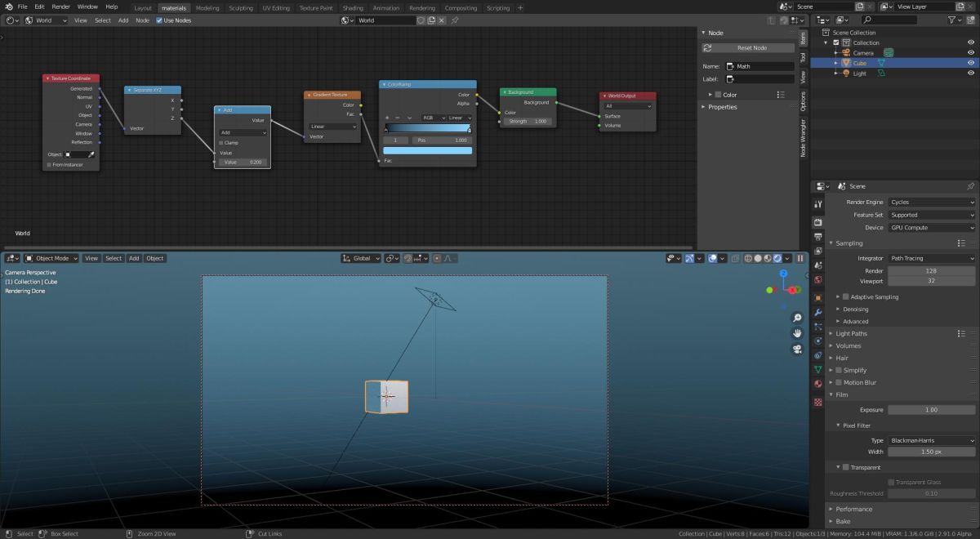Open the Render menu
The image size is (980, 539).
(61, 7)
